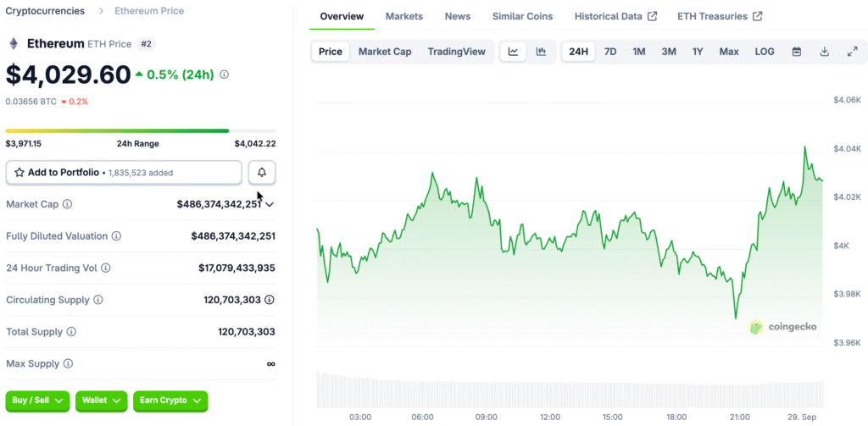Download the chart data icon
The width and height of the screenshot is (868, 426).
[824, 52]
